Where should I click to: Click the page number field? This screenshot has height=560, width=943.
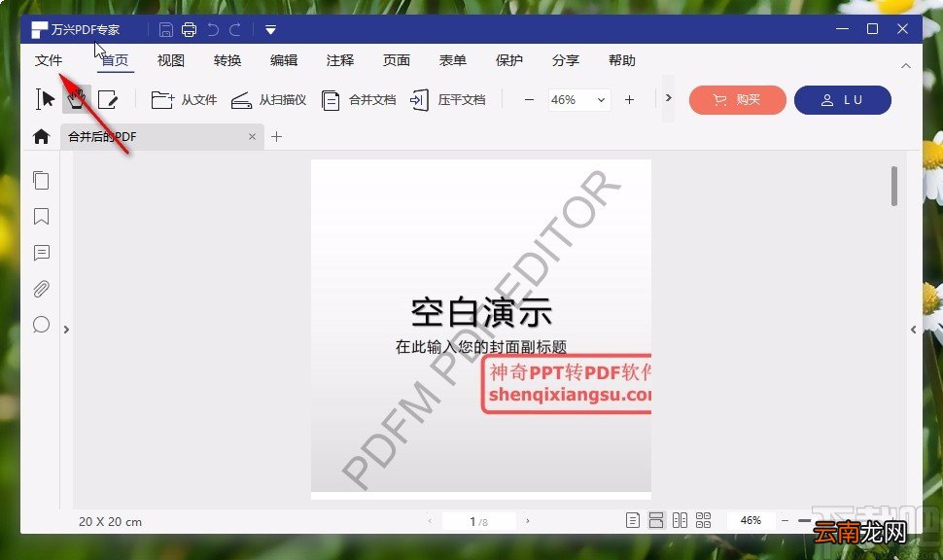(x=478, y=521)
